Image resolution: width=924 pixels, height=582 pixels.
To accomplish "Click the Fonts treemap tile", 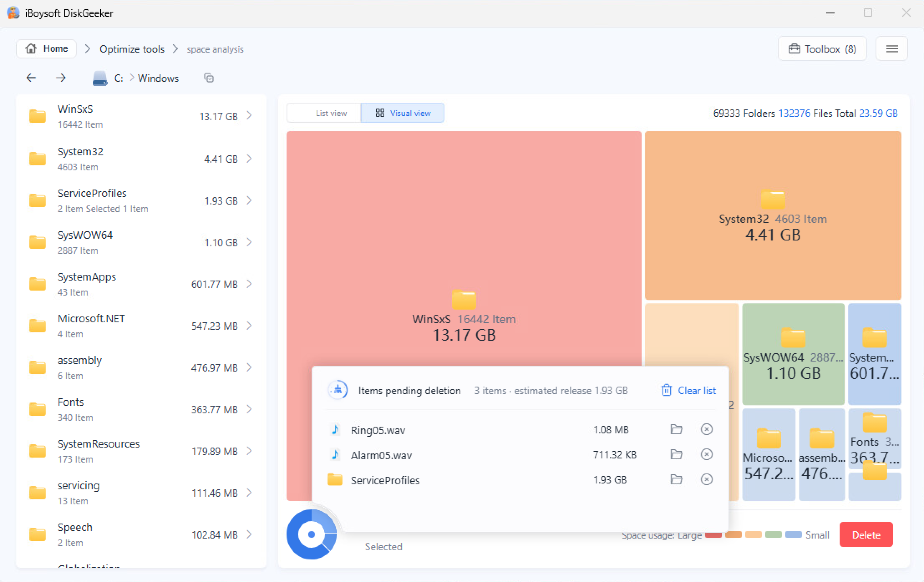I will tap(875, 438).
